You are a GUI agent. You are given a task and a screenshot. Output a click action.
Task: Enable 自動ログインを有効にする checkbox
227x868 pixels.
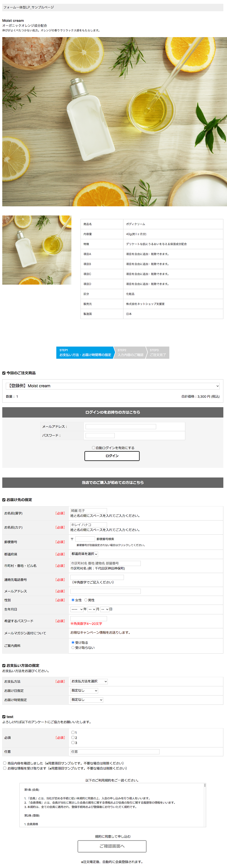tap(94, 448)
